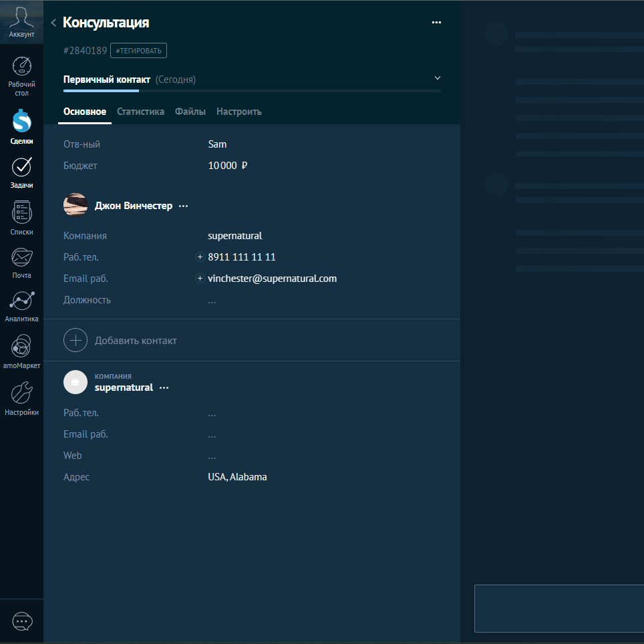
Task: Click the phone number 8911 111 11 11
Action: click(x=242, y=257)
